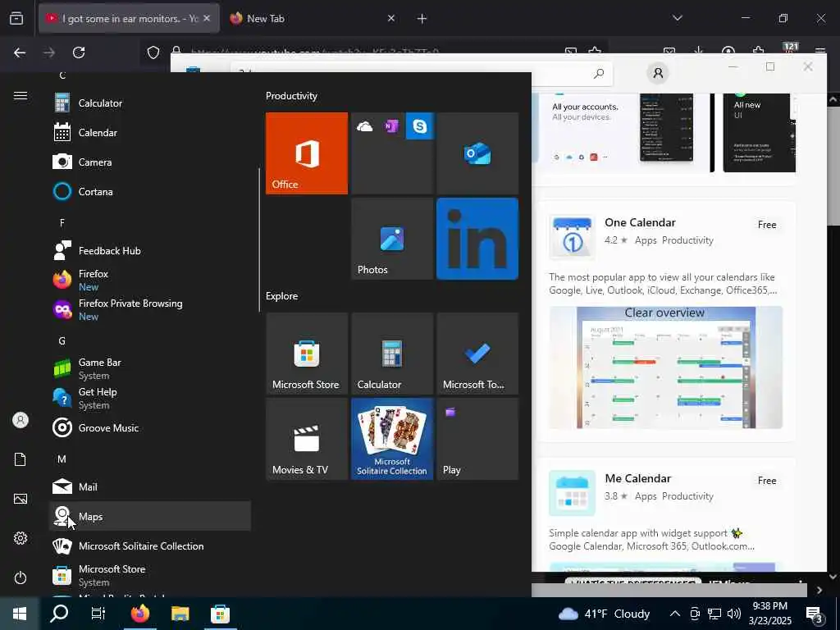Viewport: 840px width, 630px height.
Task: Open Game Bar from the app list
Action: coord(150,368)
